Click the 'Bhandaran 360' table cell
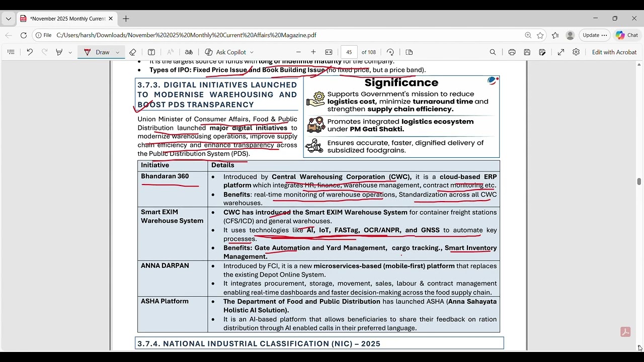This screenshot has height=362, width=644. pos(173,189)
